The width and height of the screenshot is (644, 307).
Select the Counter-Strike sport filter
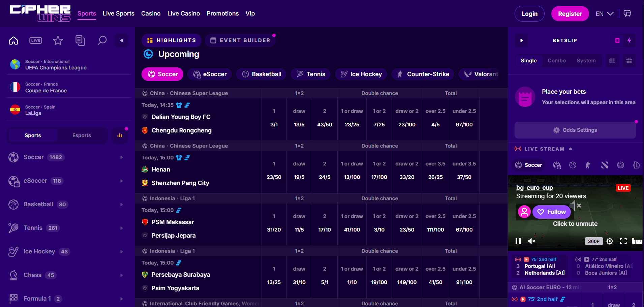tap(423, 74)
